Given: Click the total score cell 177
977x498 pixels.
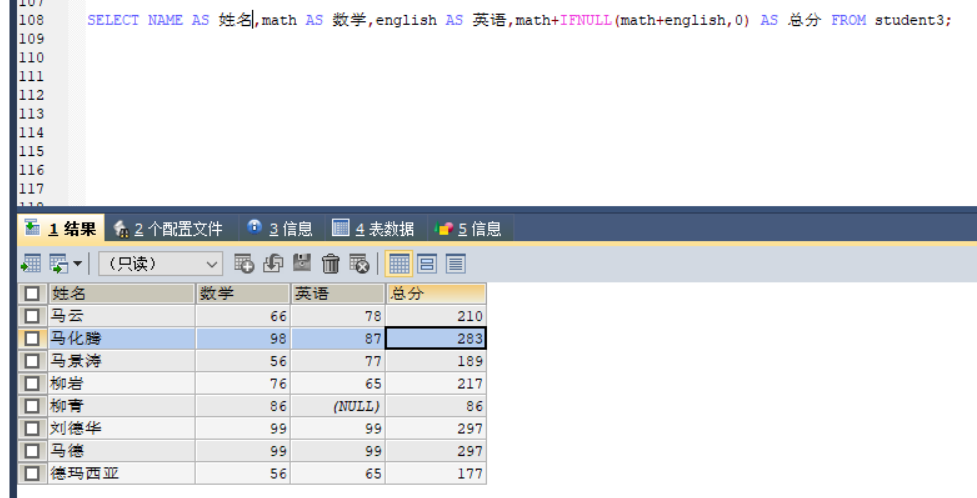Looking at the screenshot, I should coord(436,473).
